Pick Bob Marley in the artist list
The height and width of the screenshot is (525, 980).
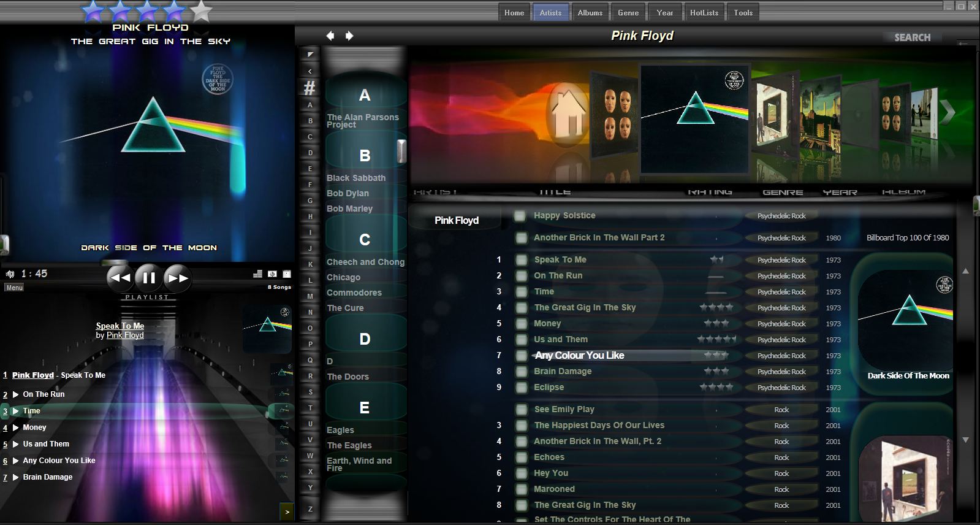tap(349, 209)
